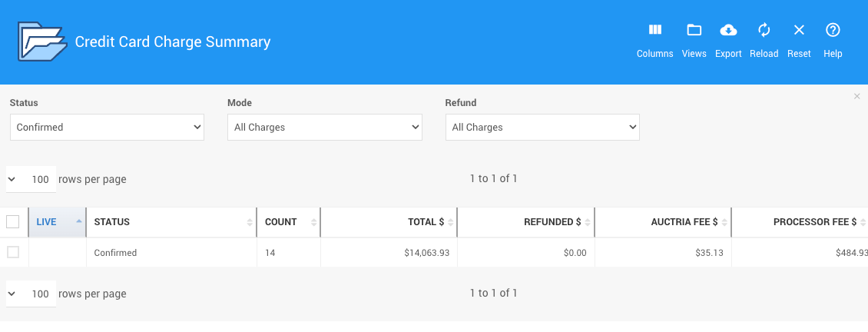Change top rows per page selector
This screenshot has width=868, height=332.
31,179
